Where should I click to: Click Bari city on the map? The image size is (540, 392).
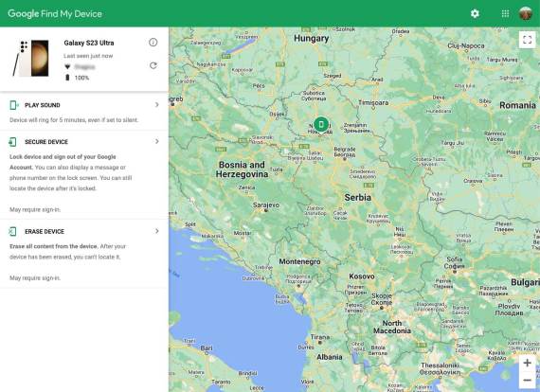coord(207,347)
